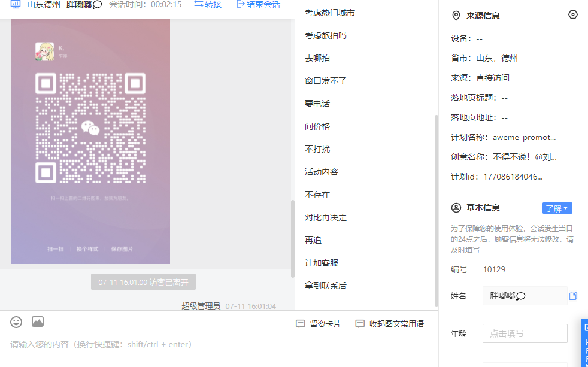
Task: Click the chat history scrollbar
Action: (292, 238)
